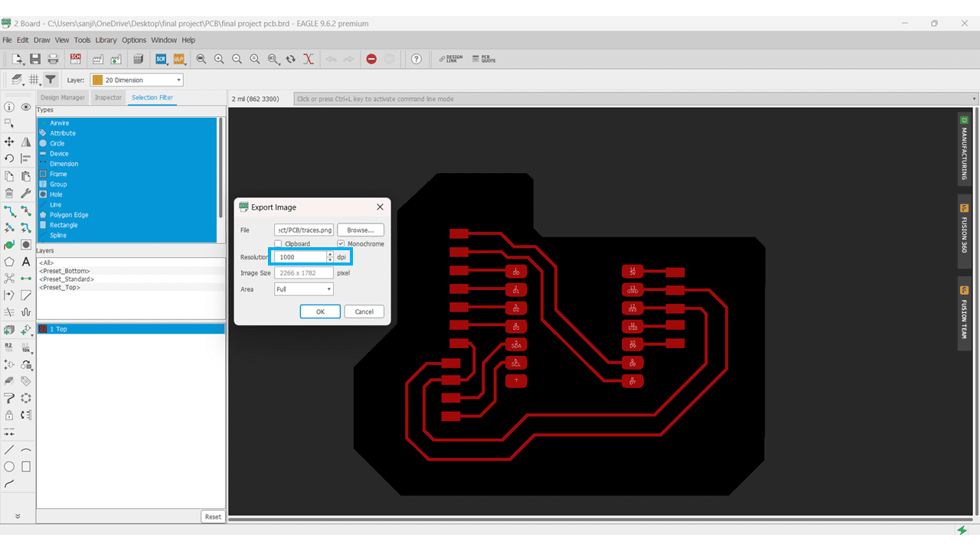Open the new board icon dropdown
Image resolution: width=980 pixels, height=551 pixels.
[18, 59]
